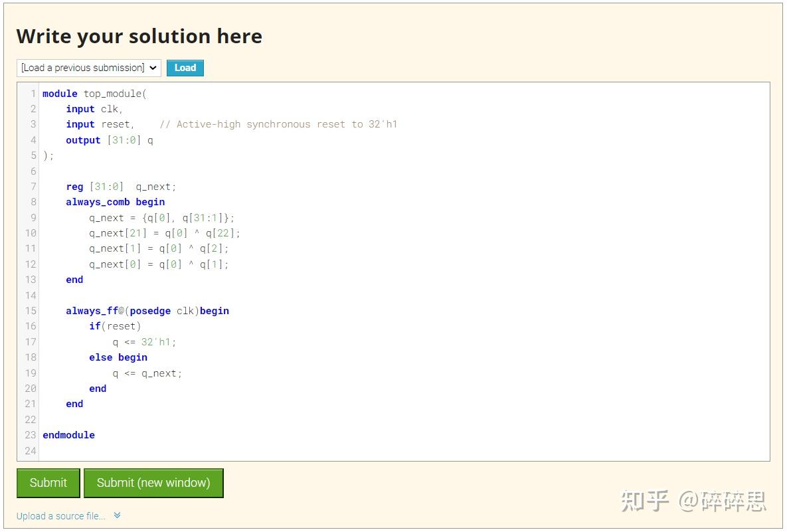
Task: Click the dropdown arrow on submission selector
Action: point(153,67)
